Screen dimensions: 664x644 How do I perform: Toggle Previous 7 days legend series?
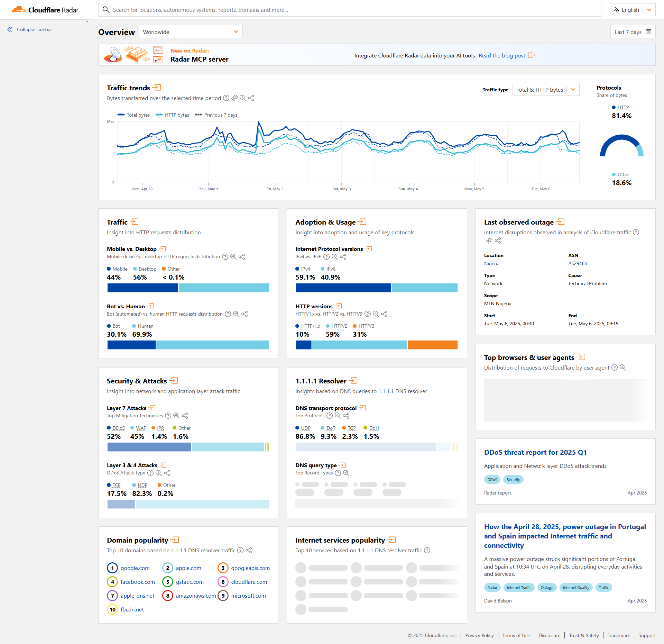[216, 115]
